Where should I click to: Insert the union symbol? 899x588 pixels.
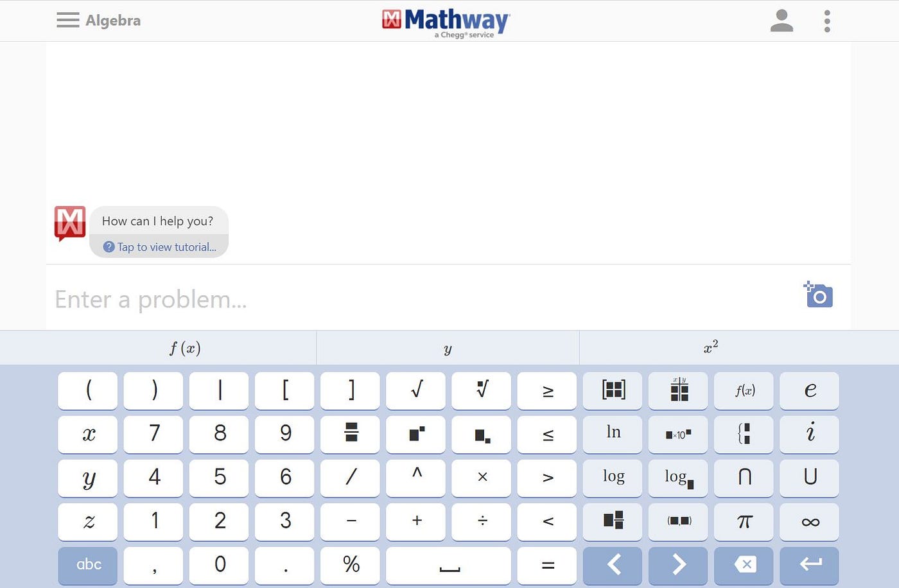pyautogui.click(x=809, y=478)
